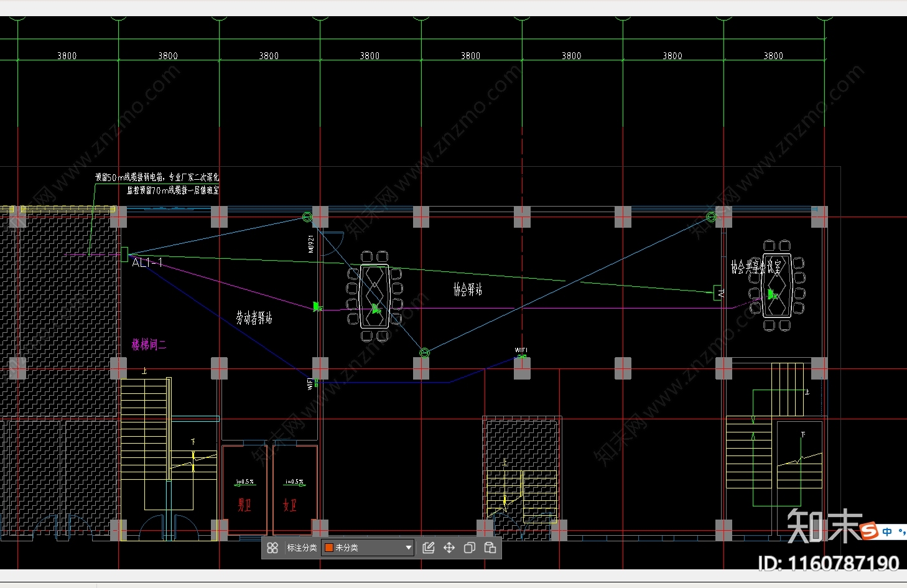The image size is (907, 588).
Task: Select the 男卫 restroom label
Action: (x=244, y=505)
